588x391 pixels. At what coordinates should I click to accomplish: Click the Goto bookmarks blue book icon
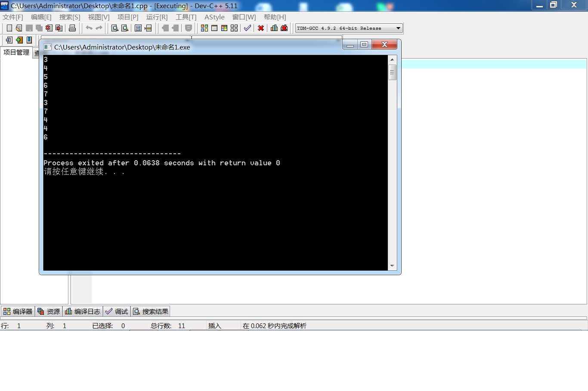[x=29, y=40]
